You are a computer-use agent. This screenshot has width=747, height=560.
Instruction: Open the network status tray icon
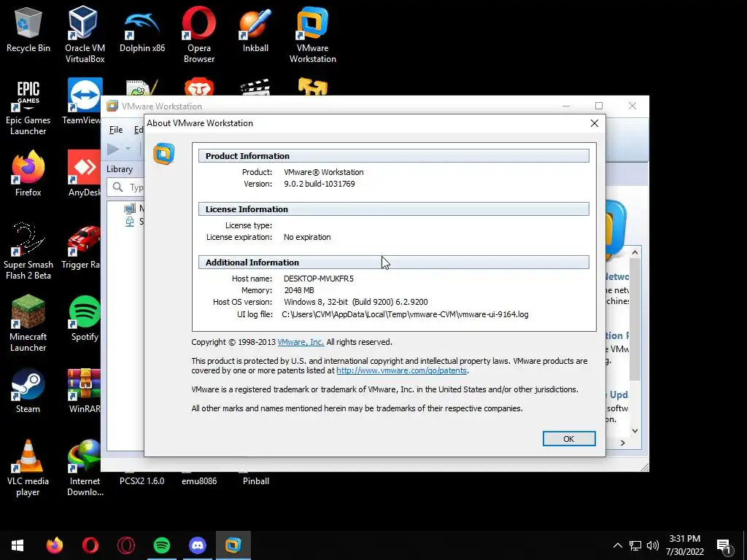(x=635, y=545)
